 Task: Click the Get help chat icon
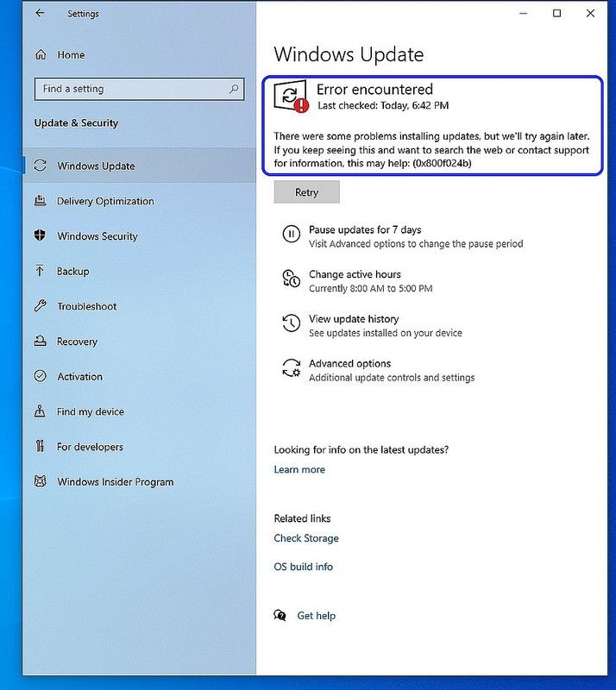pyautogui.click(x=280, y=615)
